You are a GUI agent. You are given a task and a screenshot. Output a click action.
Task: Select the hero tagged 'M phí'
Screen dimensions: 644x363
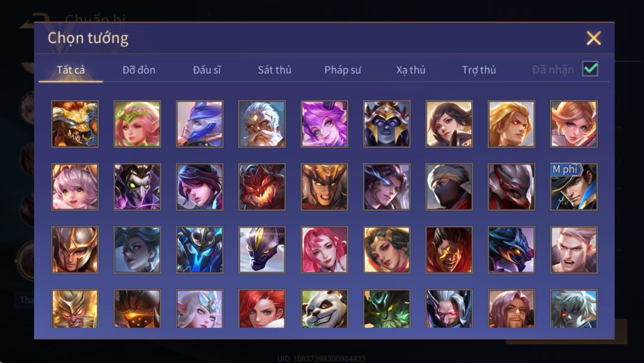pos(574,186)
